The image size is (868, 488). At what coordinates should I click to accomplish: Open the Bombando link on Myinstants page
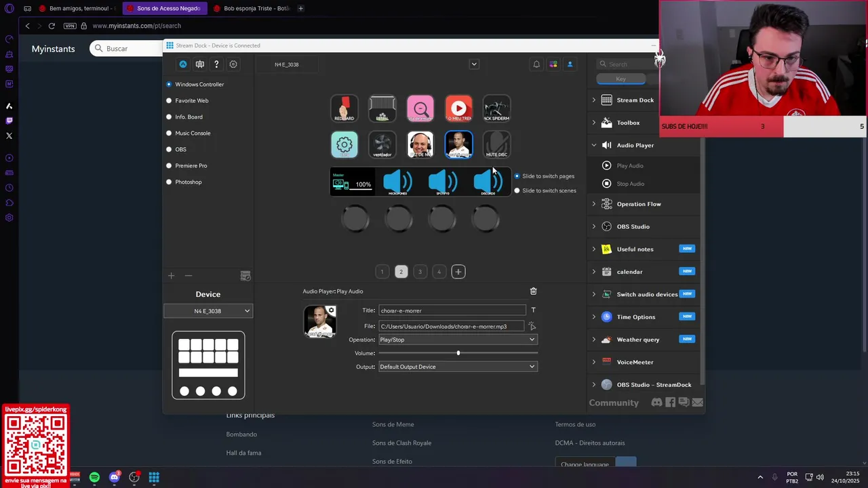[x=241, y=434]
